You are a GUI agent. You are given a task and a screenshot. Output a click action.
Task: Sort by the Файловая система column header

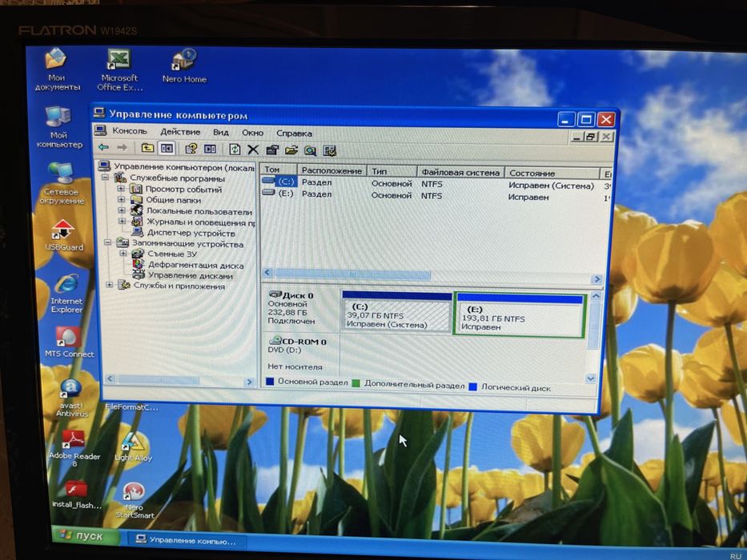point(460,172)
